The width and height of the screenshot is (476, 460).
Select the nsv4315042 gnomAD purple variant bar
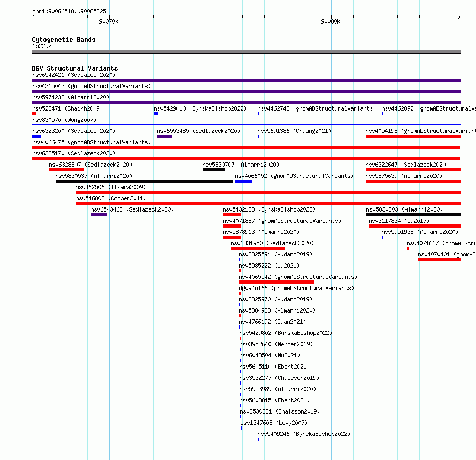tap(246, 91)
